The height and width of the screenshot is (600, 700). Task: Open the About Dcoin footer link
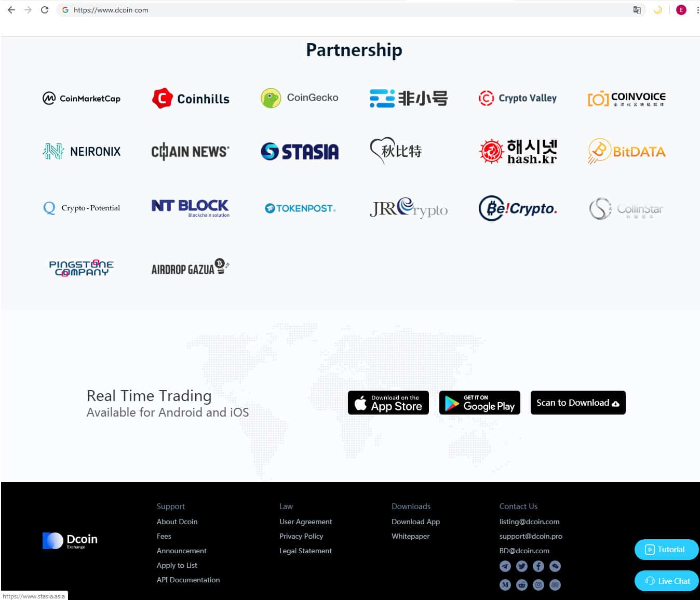tap(177, 522)
